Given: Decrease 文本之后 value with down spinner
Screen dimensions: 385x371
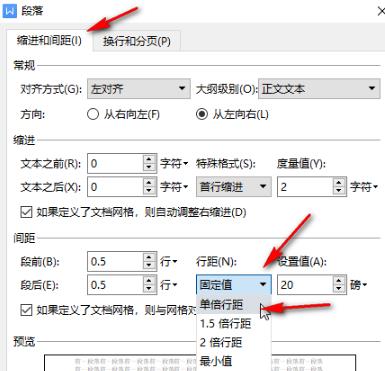Looking at the screenshot, I should (x=149, y=191).
